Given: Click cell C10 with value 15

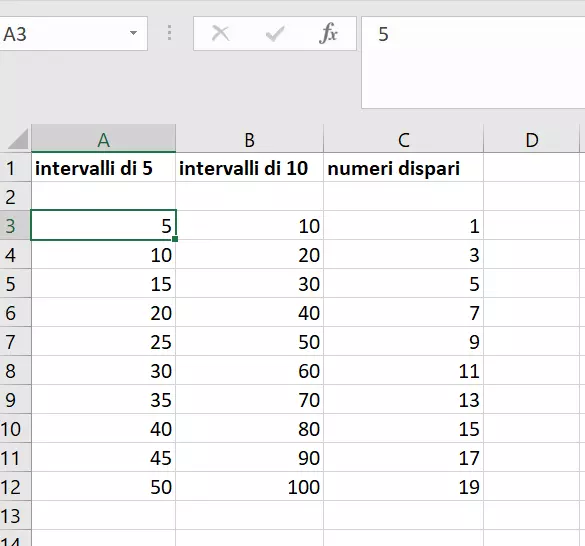Looking at the screenshot, I should [403, 428].
